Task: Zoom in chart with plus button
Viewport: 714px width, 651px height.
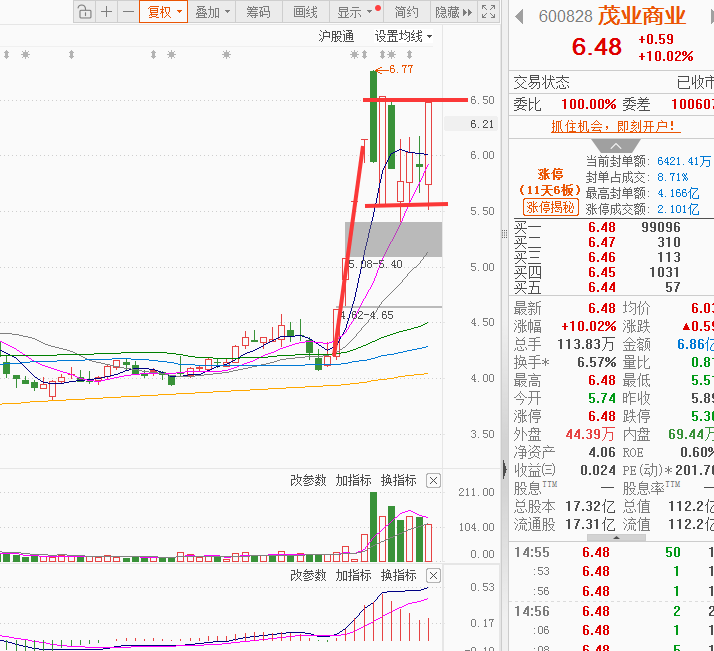Action: point(107,12)
